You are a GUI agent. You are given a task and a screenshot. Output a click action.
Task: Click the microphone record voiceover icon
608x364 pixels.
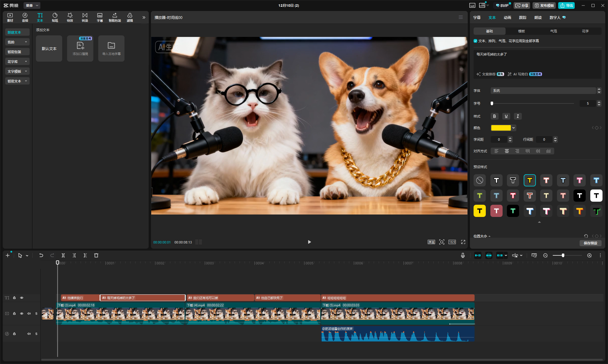click(x=463, y=255)
